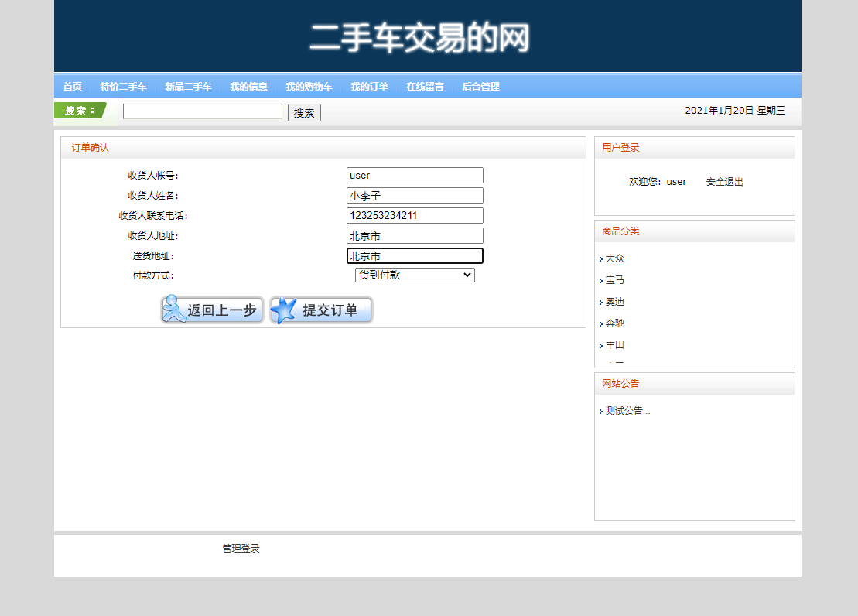This screenshot has height=616, width=858.
Task: Click the submit order (提交订单) button icon
Action: tap(282, 310)
